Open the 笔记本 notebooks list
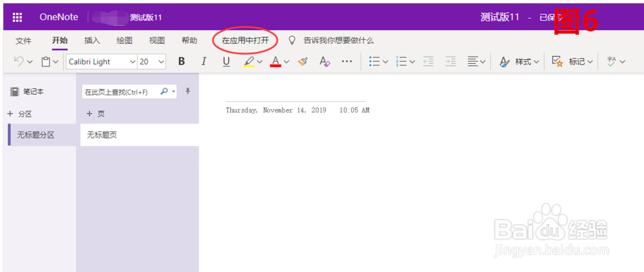The width and height of the screenshot is (644, 272). [x=27, y=92]
